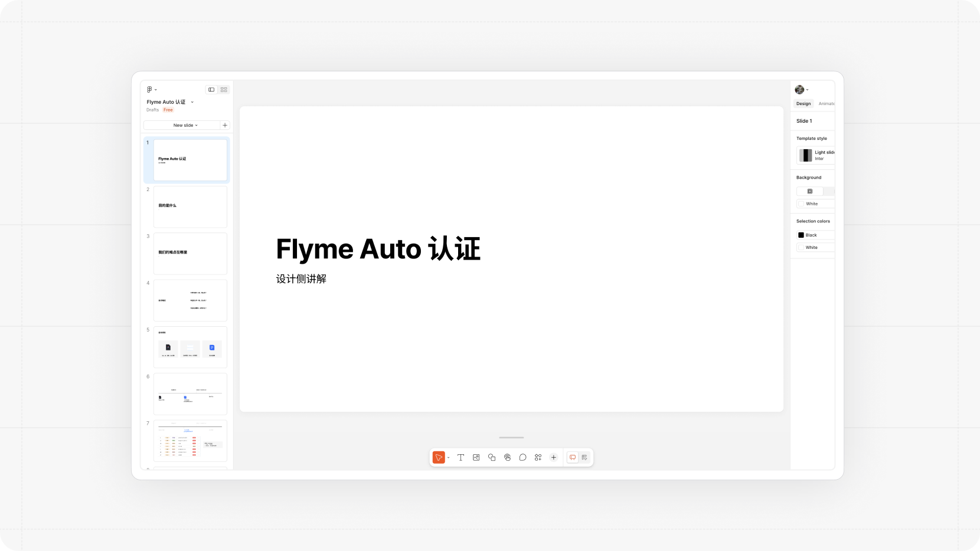Click the Flyme Auto 认证 title on canvas

pos(378,248)
